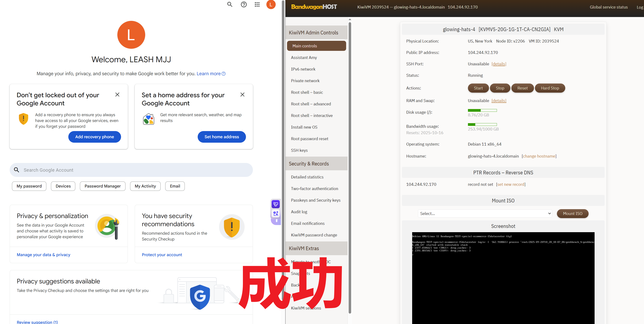
Task: Open Manage your data & privacy link
Action: pos(43,255)
